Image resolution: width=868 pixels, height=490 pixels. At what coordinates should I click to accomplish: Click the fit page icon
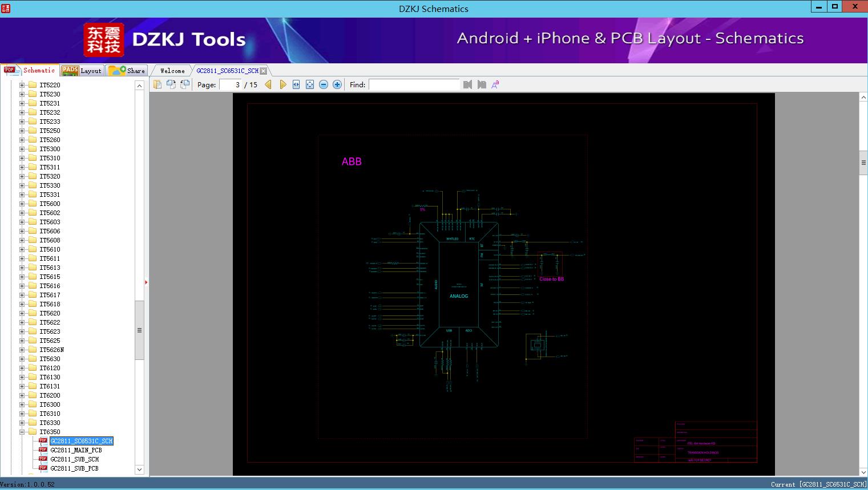(x=310, y=84)
